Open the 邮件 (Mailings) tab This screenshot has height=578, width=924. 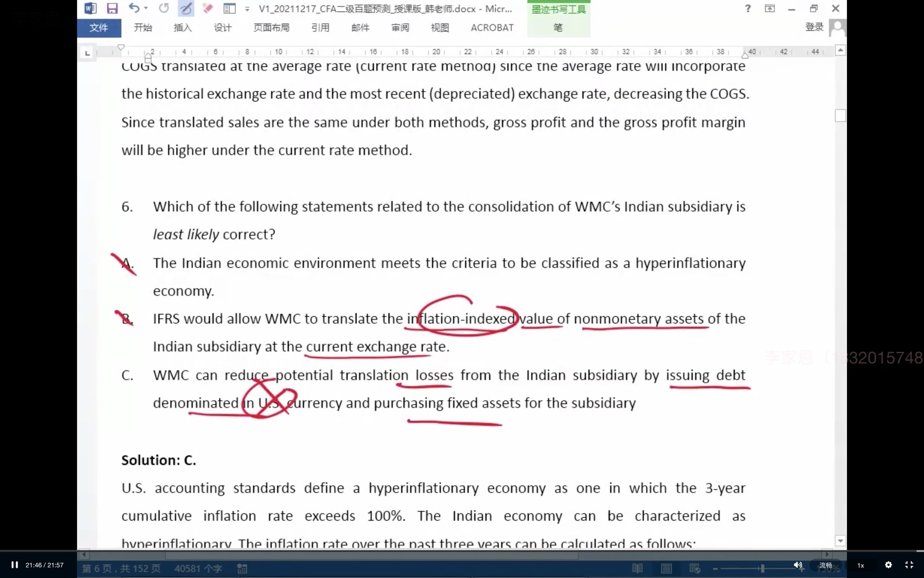click(360, 28)
